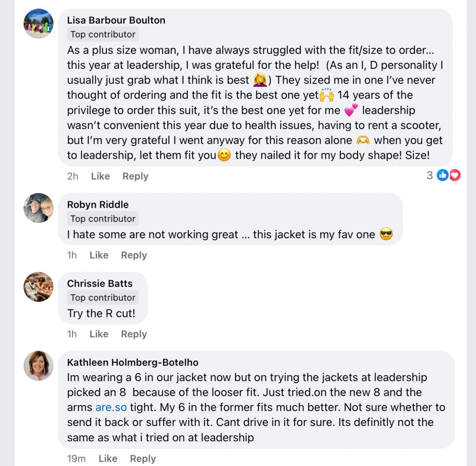Screen dimensions: 476x466
Task: Open the are.so link in Kathleen's comment
Action: point(111,407)
